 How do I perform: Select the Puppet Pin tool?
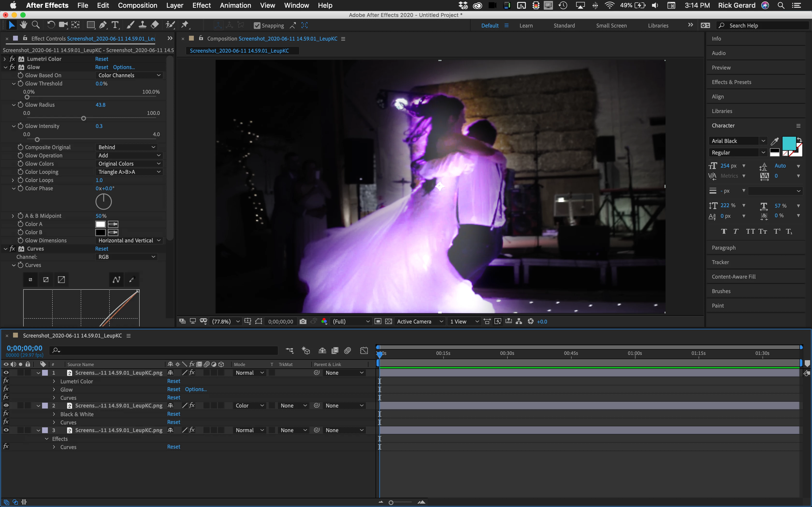[x=185, y=25]
